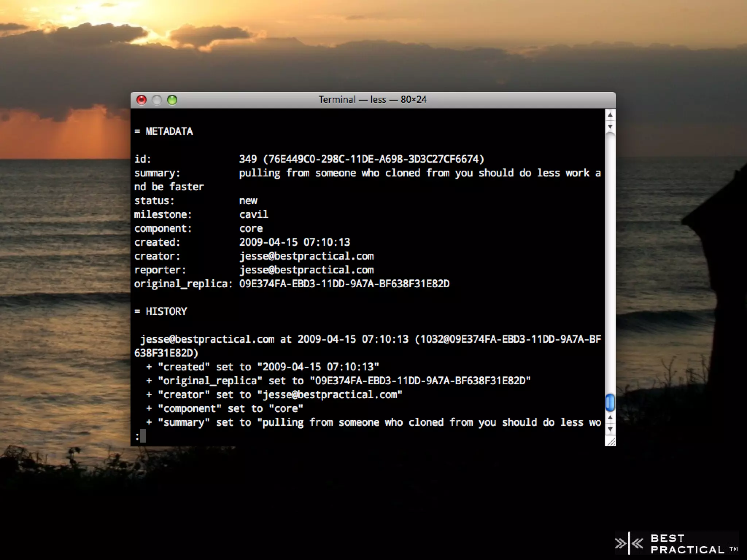
Task: Click the less prompt cursor block
Action: pyautogui.click(x=143, y=436)
